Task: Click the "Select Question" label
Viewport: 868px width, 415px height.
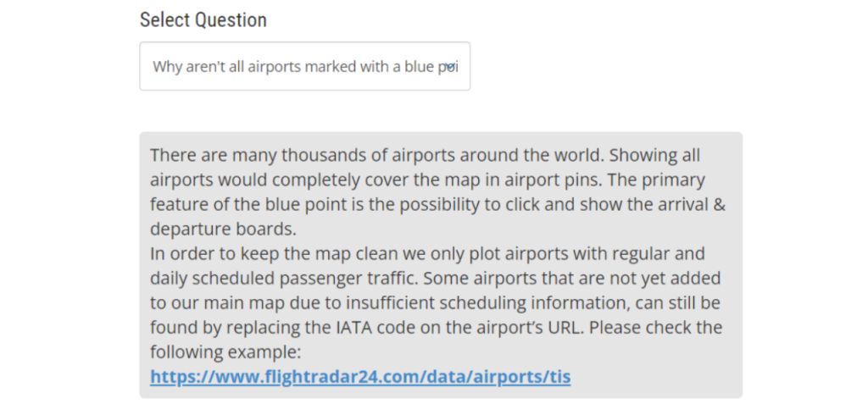Action: [203, 20]
